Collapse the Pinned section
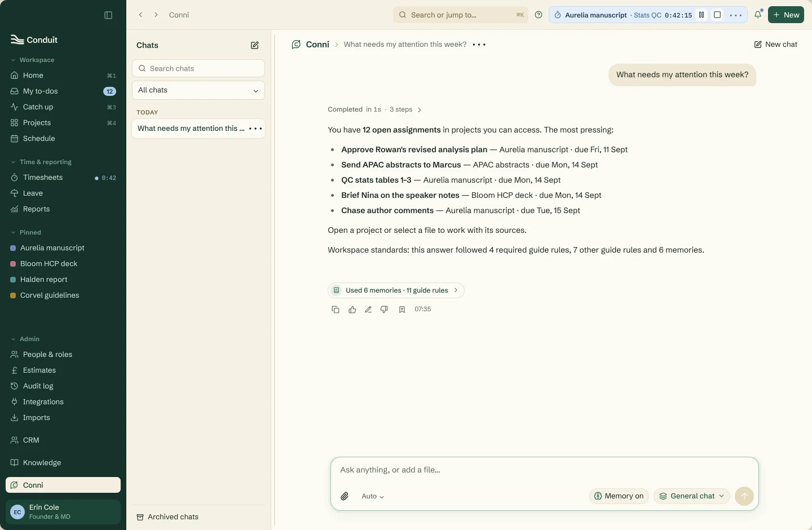The image size is (812, 530). click(x=26, y=232)
